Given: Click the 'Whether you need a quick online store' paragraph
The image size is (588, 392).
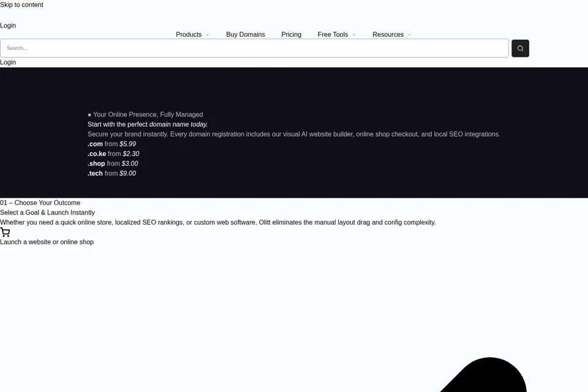Looking at the screenshot, I should tap(218, 222).
